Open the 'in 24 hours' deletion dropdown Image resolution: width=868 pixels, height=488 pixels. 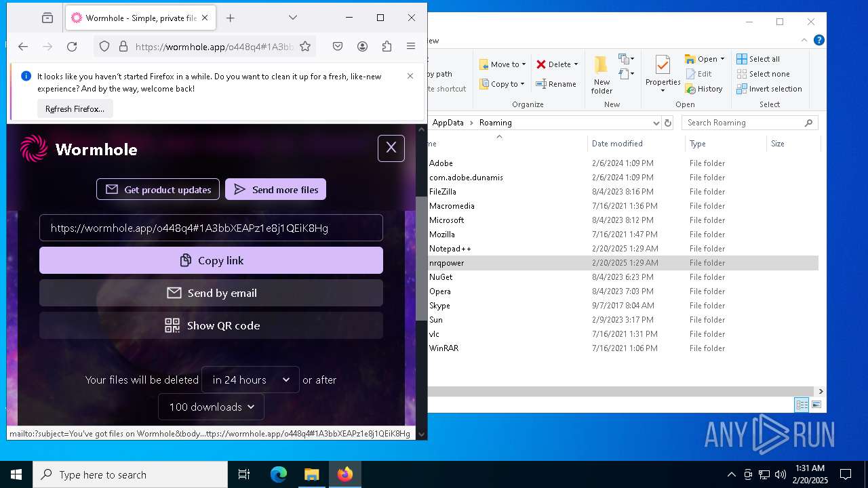pos(250,380)
